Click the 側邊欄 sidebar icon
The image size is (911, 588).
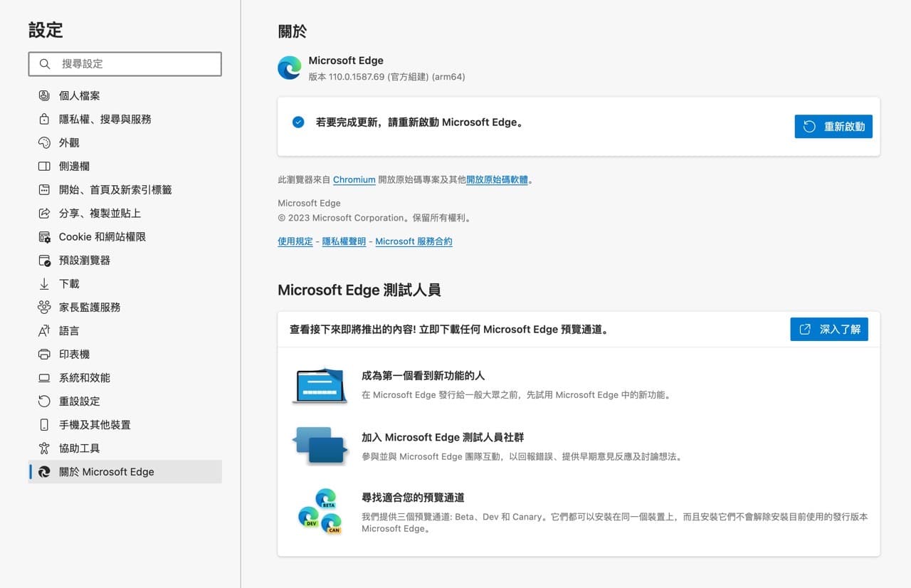click(44, 166)
